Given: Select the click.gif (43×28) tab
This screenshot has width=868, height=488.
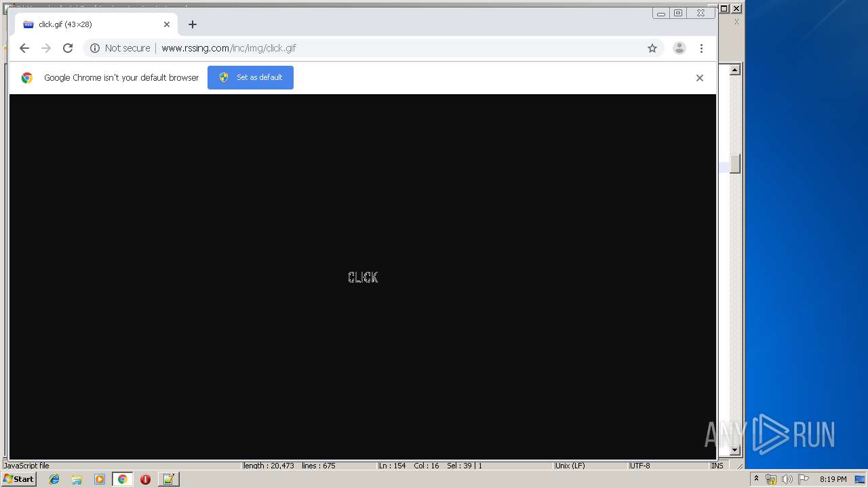Looking at the screenshot, I should [95, 24].
